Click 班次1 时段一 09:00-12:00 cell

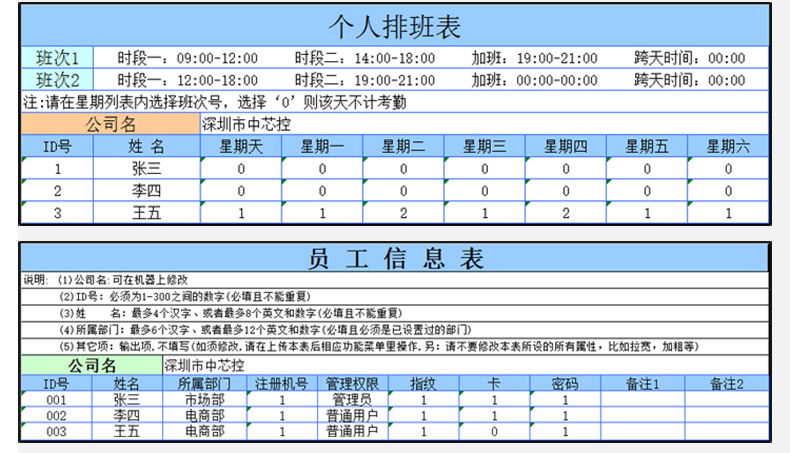[187, 58]
